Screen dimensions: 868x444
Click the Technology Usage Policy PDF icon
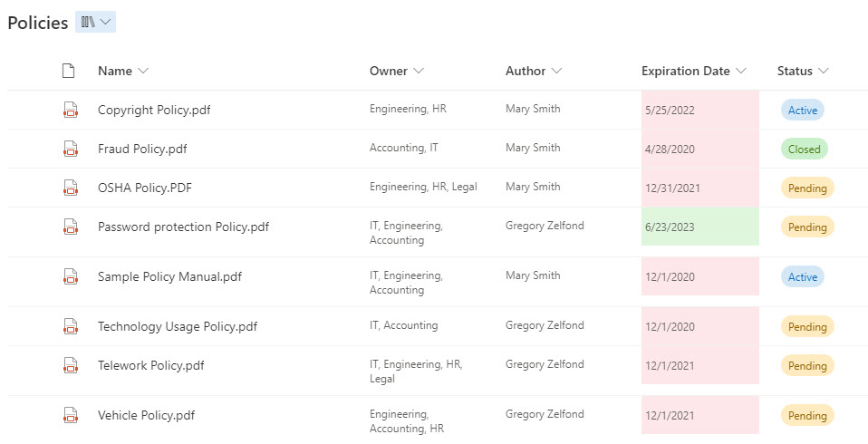tap(70, 326)
